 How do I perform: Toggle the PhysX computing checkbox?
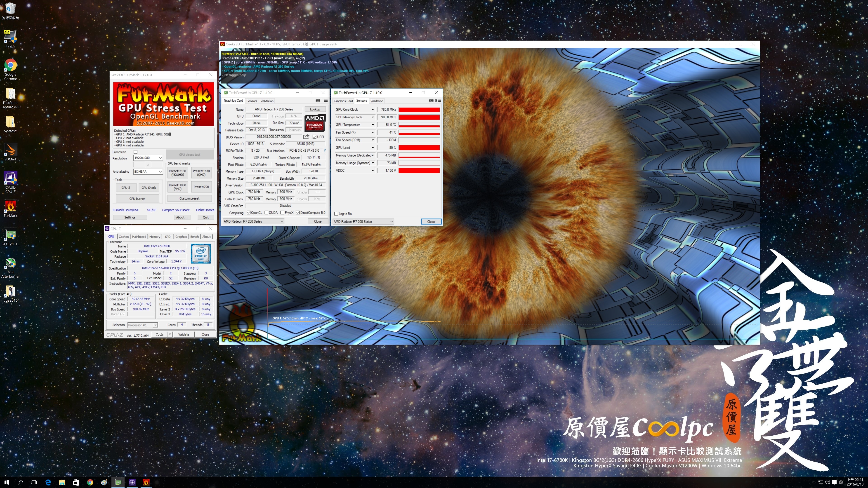[282, 213]
